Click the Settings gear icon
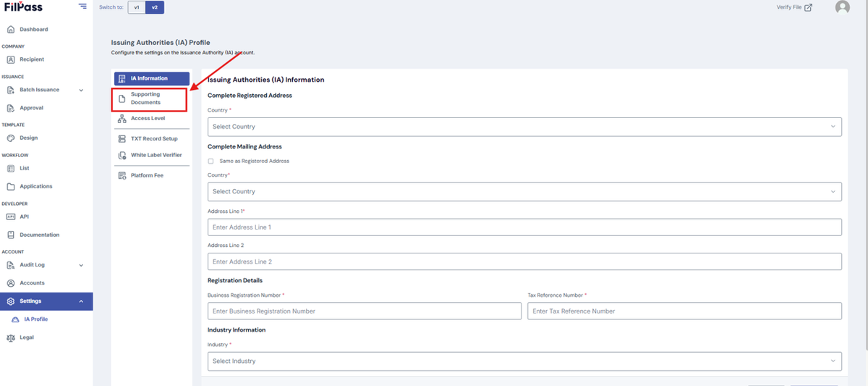 tap(11, 301)
